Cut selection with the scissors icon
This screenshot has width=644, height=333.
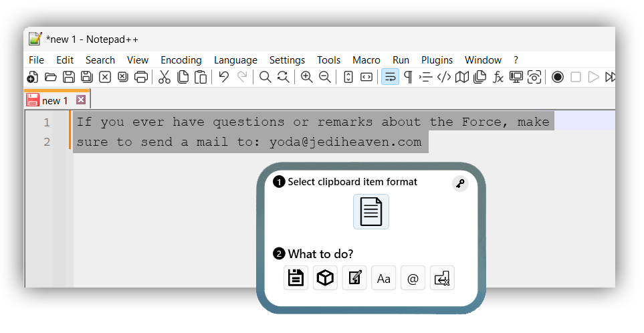(165, 77)
